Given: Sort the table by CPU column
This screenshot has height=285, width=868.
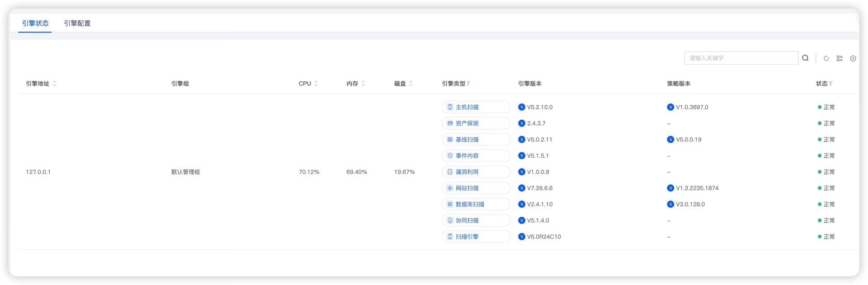Looking at the screenshot, I should coord(316,84).
